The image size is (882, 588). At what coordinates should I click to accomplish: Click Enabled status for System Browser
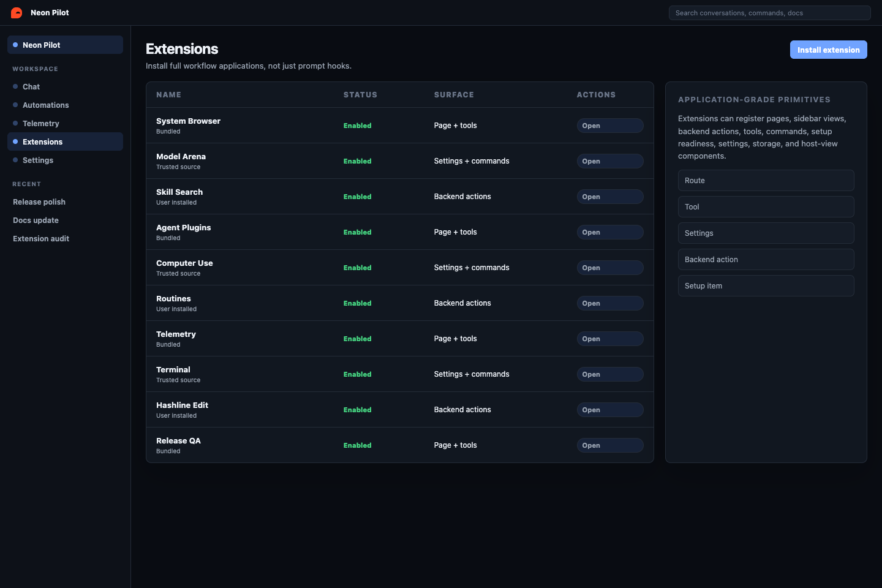tap(357, 126)
